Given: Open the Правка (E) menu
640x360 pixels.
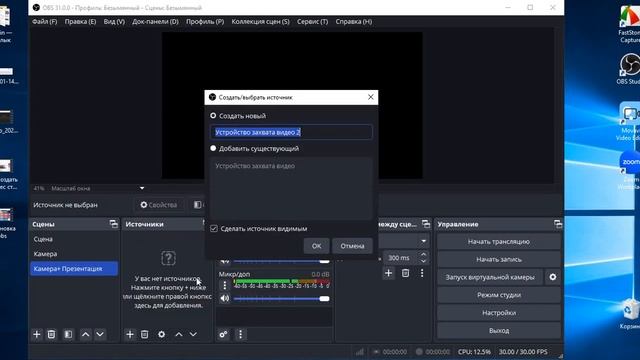Looking at the screenshot, I should [80, 22].
